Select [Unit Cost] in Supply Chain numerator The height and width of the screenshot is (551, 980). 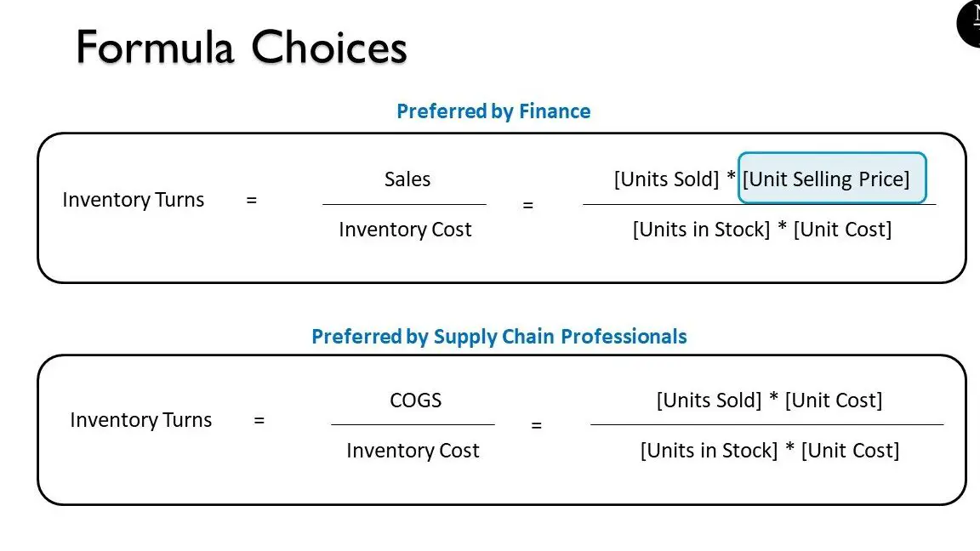point(833,400)
